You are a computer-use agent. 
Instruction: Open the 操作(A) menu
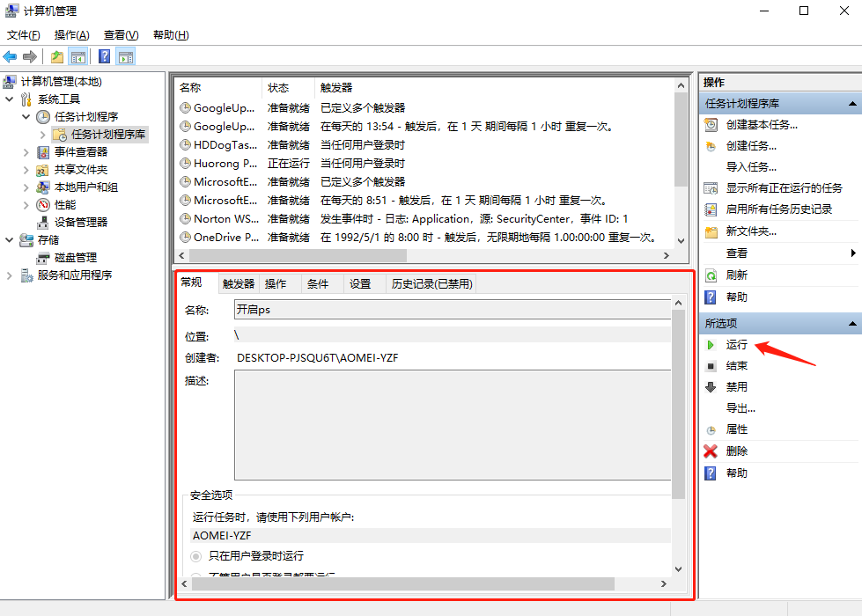click(x=69, y=34)
